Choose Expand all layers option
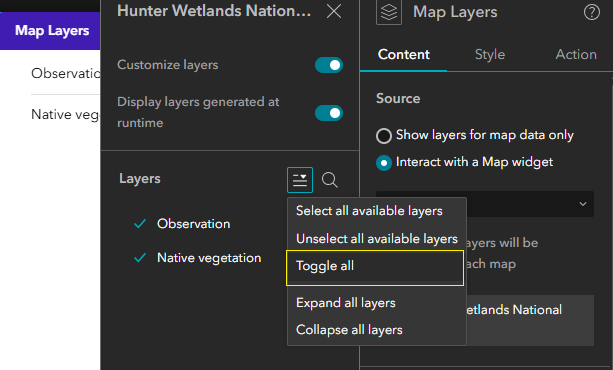This screenshot has width=613, height=370. [x=376, y=303]
